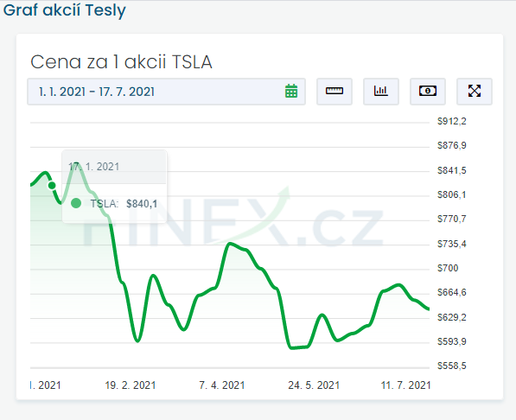Image resolution: width=516 pixels, height=420 pixels.
Task: Switch chart type with bar chart icon
Action: pyautogui.click(x=381, y=92)
